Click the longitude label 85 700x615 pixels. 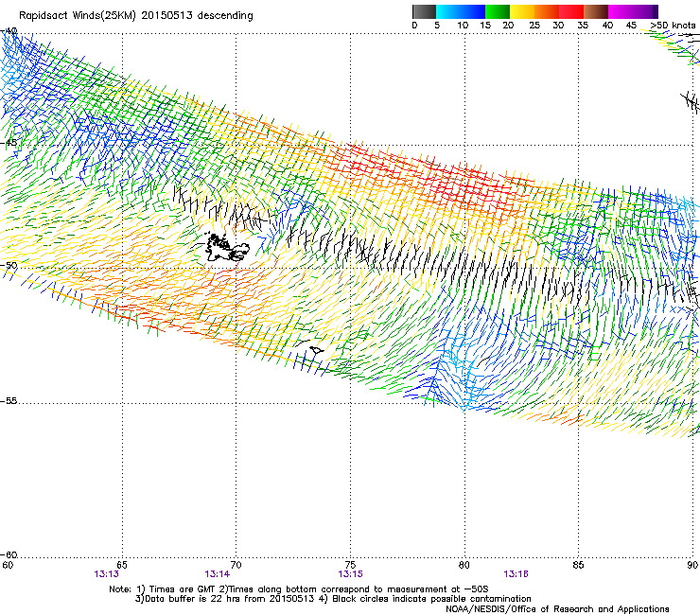coord(578,565)
